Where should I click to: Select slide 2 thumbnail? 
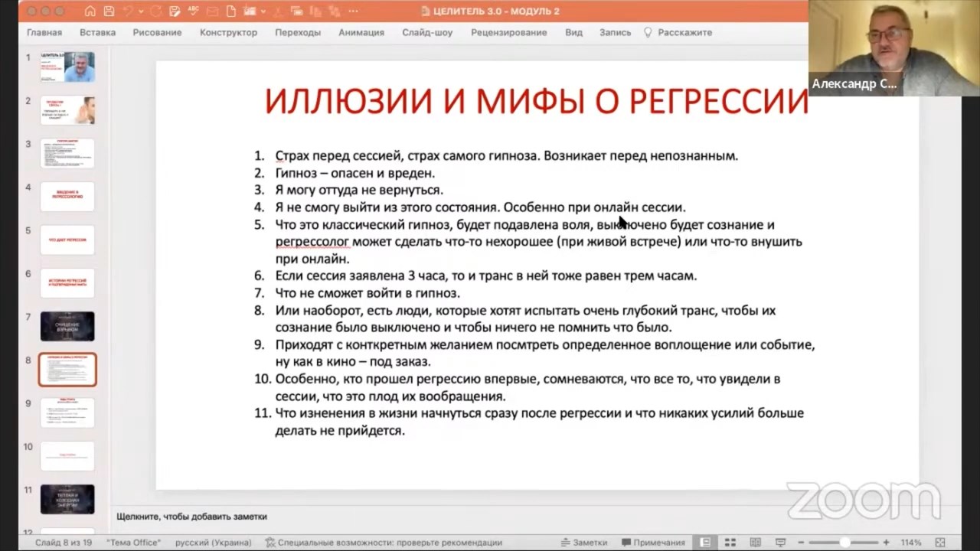tap(67, 110)
